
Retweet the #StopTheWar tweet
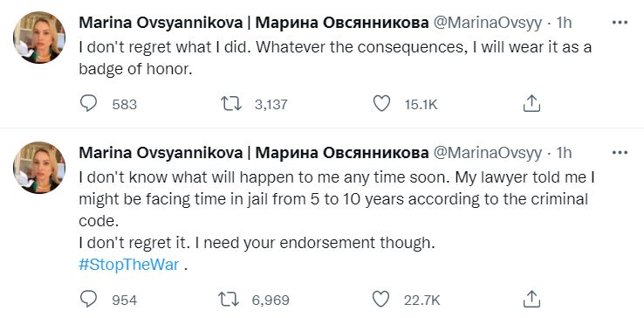click(230, 299)
